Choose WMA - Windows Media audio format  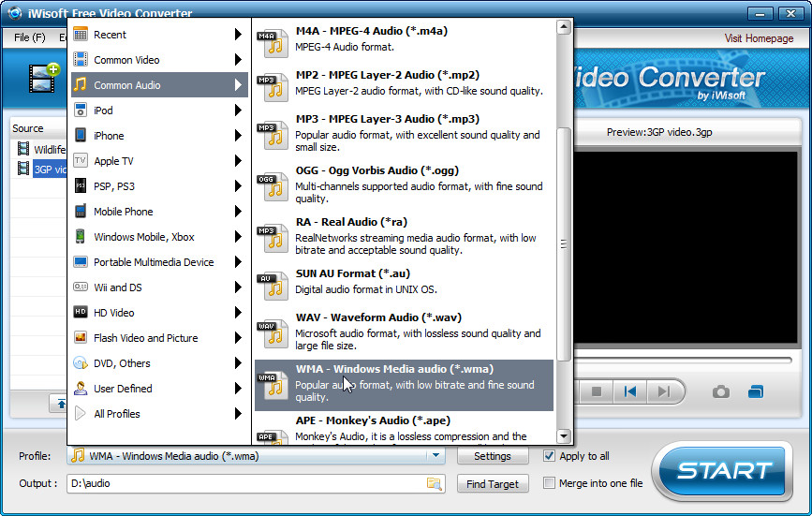click(404, 385)
